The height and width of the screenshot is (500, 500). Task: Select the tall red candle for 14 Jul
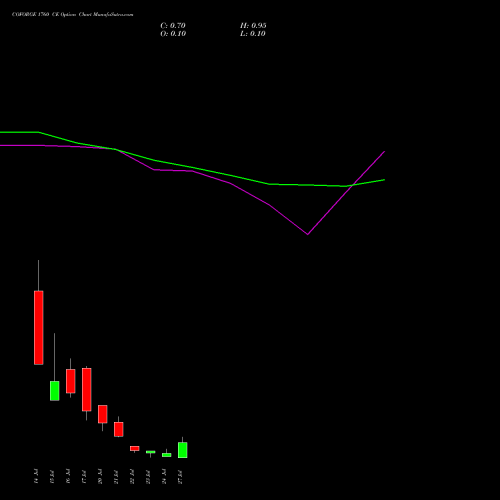click(39, 328)
